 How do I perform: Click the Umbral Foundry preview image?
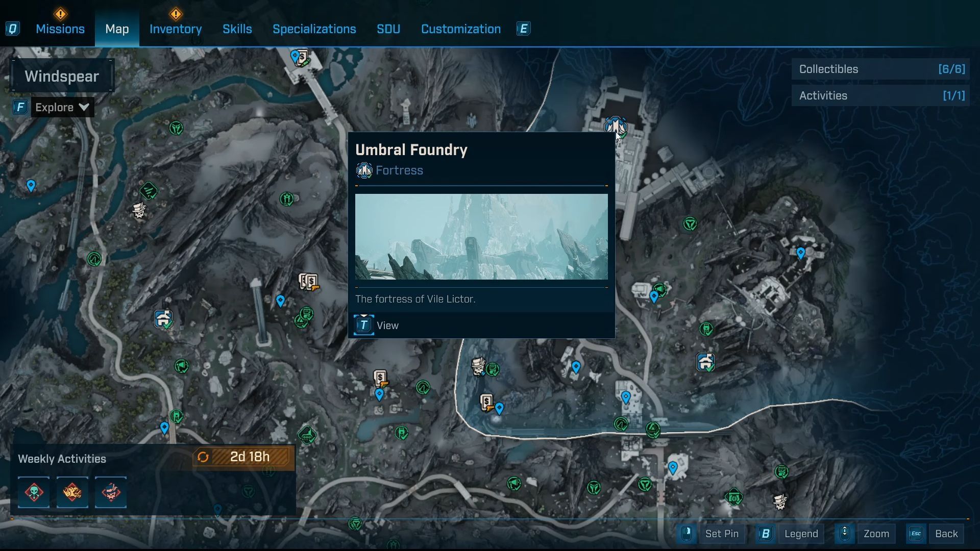pyautogui.click(x=481, y=236)
